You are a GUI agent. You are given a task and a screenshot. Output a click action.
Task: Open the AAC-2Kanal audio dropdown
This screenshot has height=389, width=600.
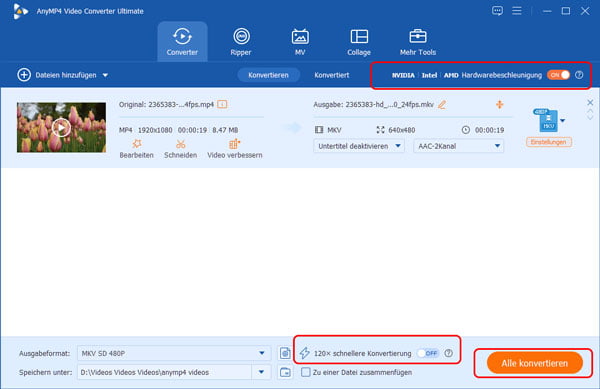click(x=458, y=146)
